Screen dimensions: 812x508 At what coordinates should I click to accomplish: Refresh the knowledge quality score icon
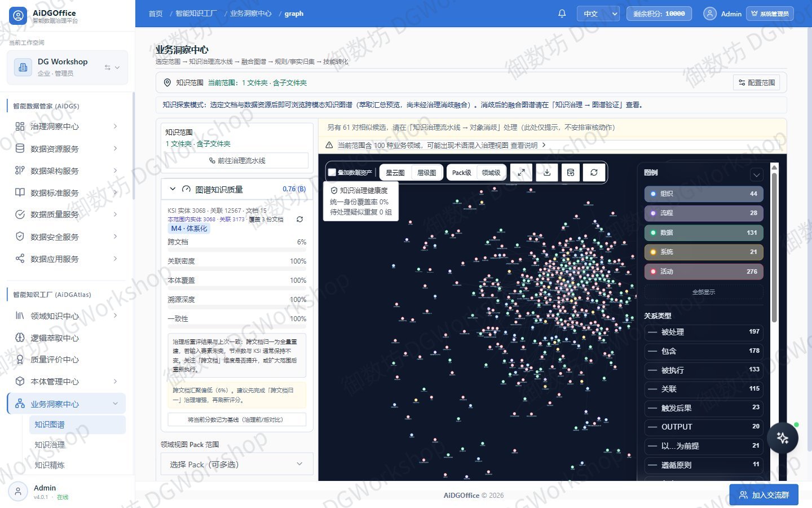tap(299, 219)
